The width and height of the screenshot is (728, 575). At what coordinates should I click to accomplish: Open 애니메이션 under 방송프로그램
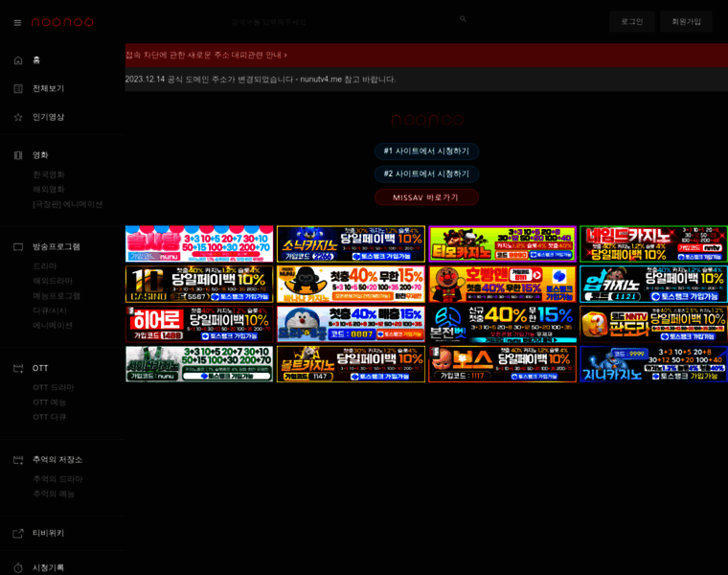[x=53, y=326]
